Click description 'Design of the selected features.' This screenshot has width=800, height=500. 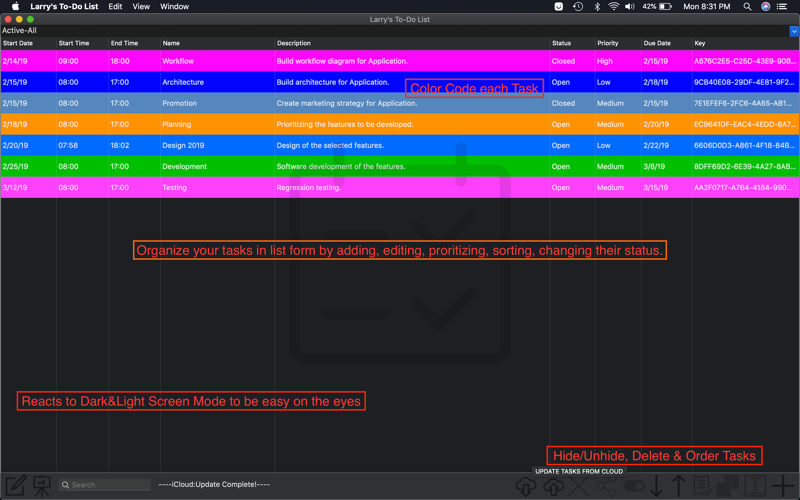coord(330,145)
